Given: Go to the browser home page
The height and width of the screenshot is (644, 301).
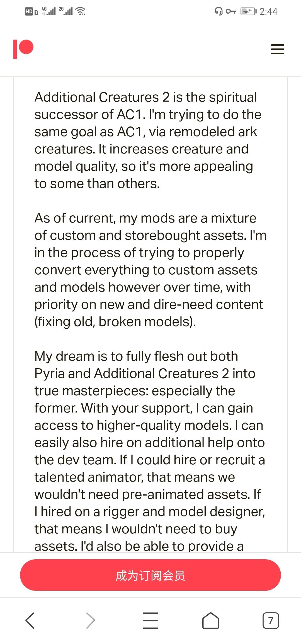Looking at the screenshot, I should 210,621.
